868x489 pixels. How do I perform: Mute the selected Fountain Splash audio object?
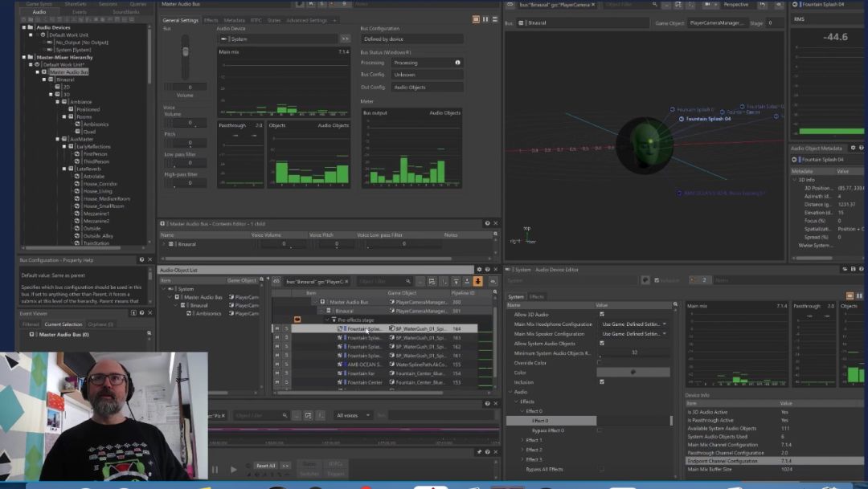(x=277, y=328)
